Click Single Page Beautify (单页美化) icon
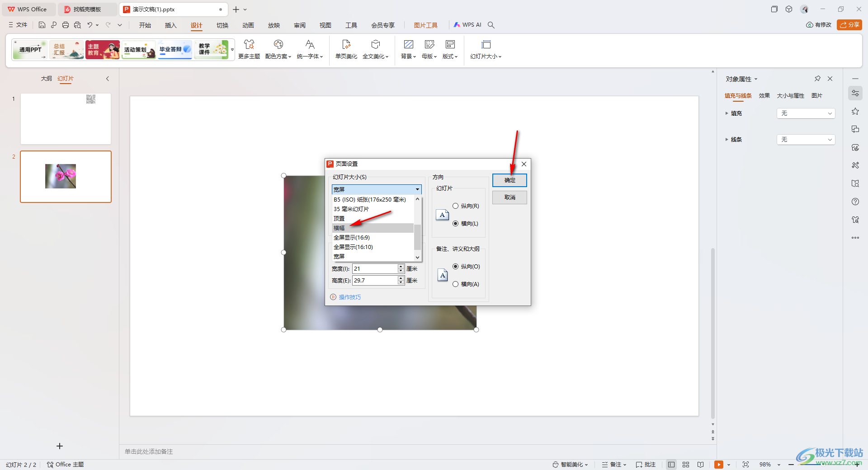Viewport: 868px width, 470px height. pyautogui.click(x=346, y=49)
